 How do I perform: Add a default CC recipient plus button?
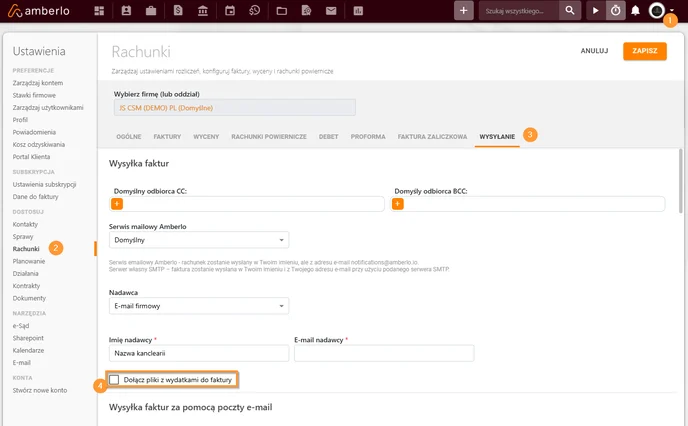point(117,204)
